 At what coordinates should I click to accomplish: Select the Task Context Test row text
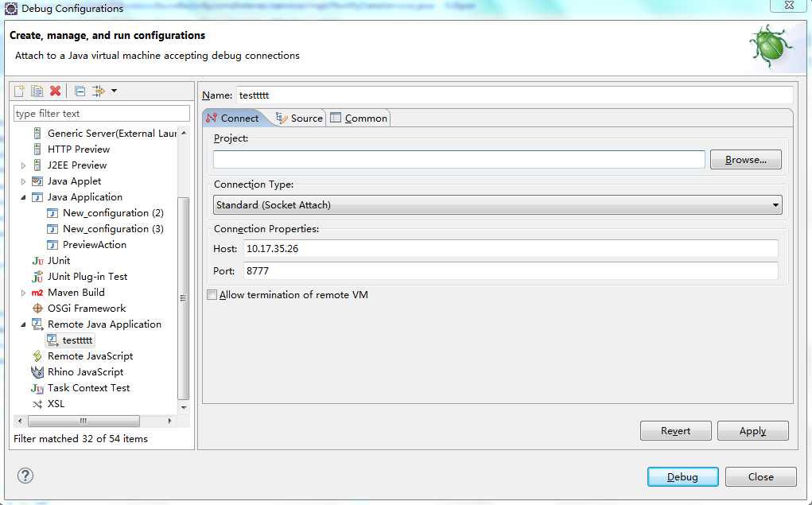point(88,388)
